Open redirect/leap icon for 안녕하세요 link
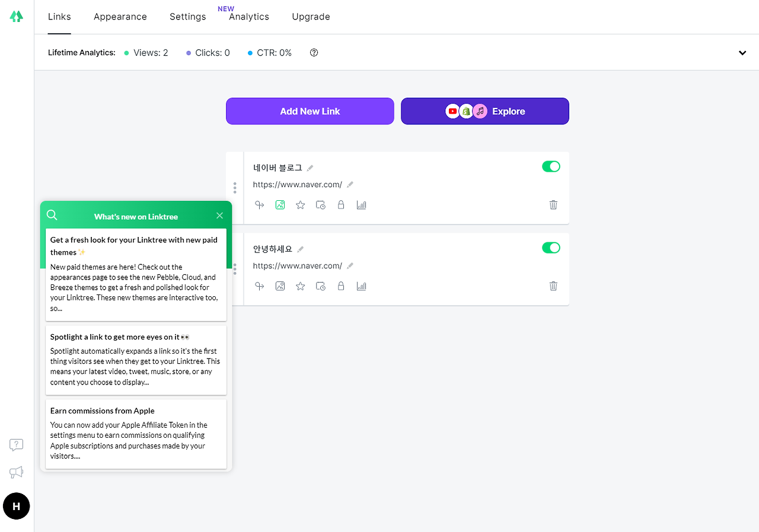The image size is (759, 532). tap(259, 286)
